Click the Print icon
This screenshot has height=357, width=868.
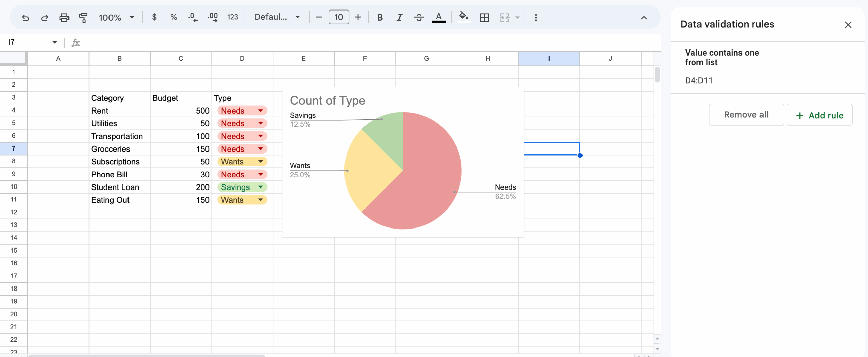[x=64, y=17]
